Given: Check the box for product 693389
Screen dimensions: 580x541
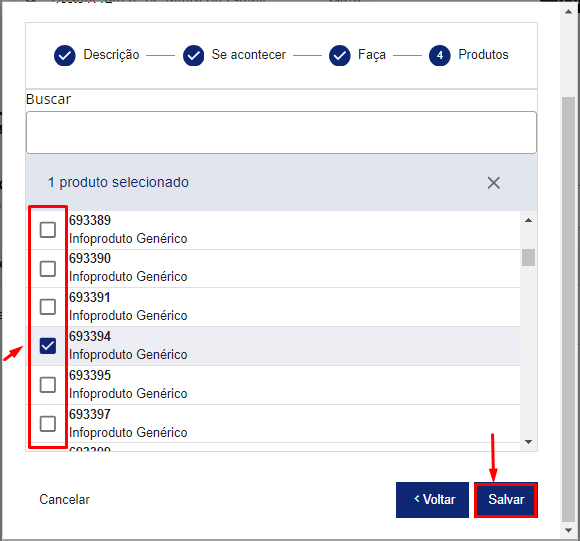Looking at the screenshot, I should [48, 230].
